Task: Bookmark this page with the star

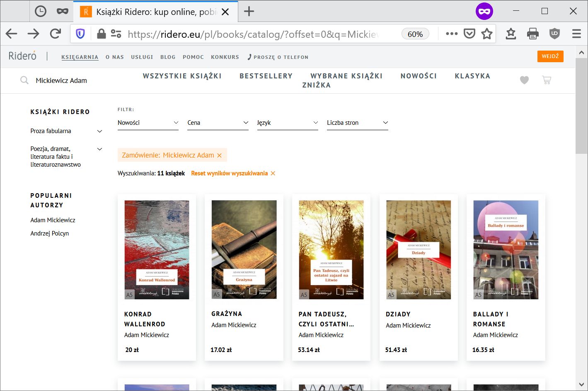Action: pyautogui.click(x=487, y=34)
